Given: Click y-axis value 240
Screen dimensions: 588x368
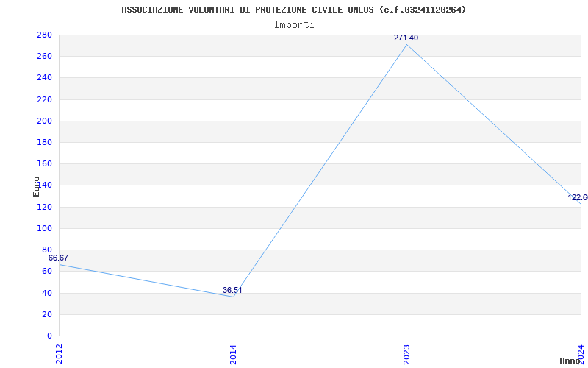Looking at the screenshot, I should 44,78.
